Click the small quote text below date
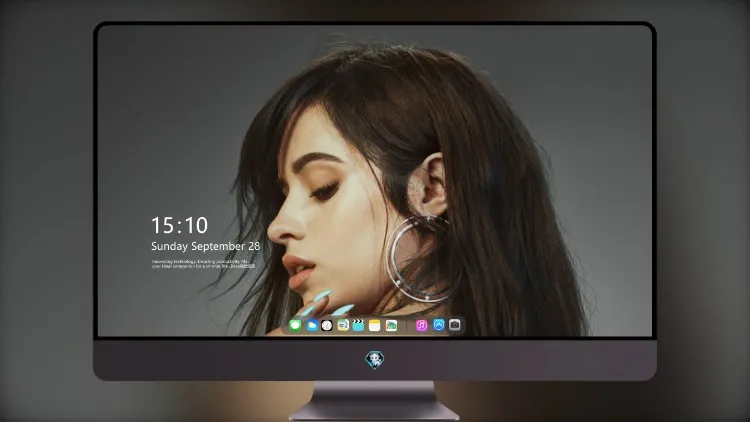This screenshot has width=750, height=422. coord(203,264)
